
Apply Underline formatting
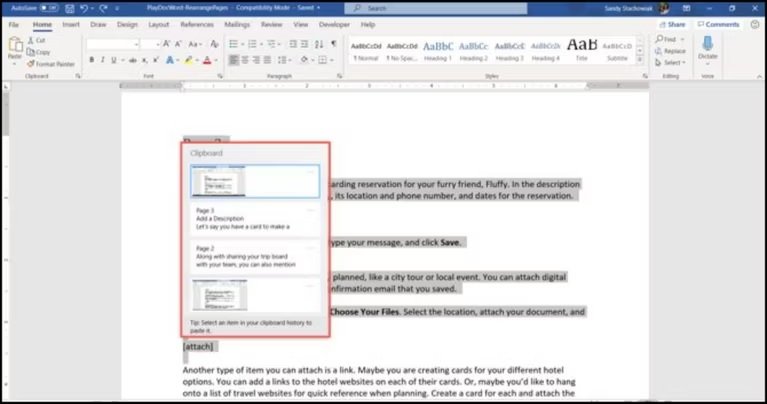113,60
